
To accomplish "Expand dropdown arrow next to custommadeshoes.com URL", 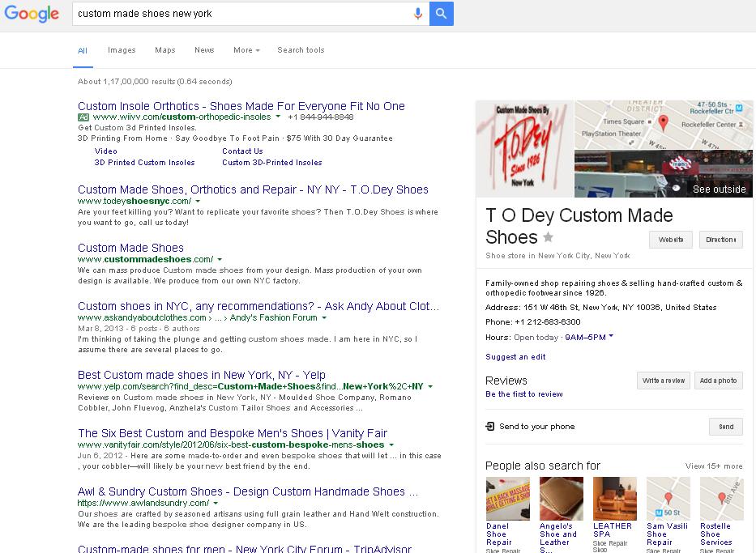I will pos(220,259).
